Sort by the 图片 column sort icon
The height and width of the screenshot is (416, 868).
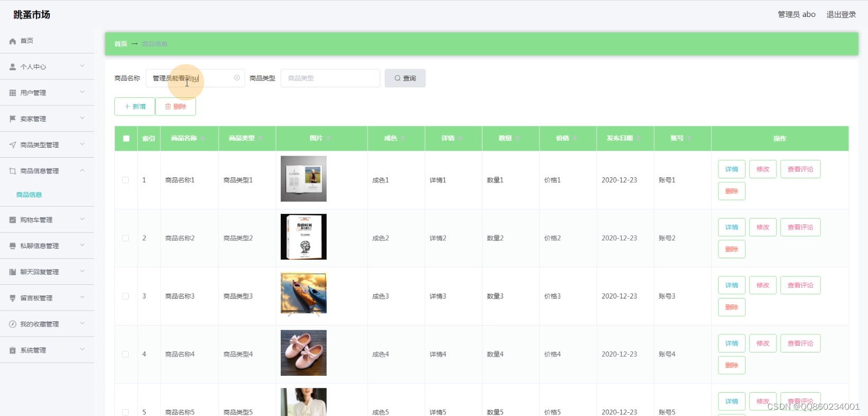328,138
